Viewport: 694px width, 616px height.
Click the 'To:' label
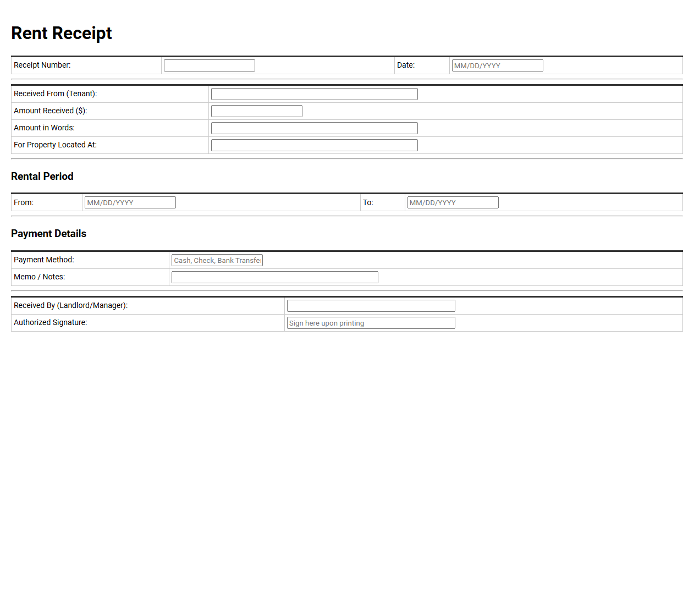pos(368,202)
